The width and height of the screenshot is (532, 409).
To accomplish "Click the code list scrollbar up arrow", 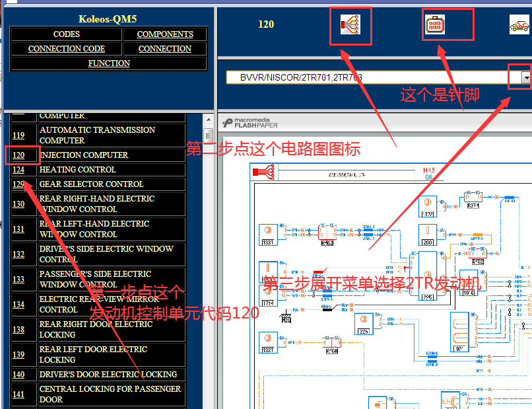I will 209,120.
